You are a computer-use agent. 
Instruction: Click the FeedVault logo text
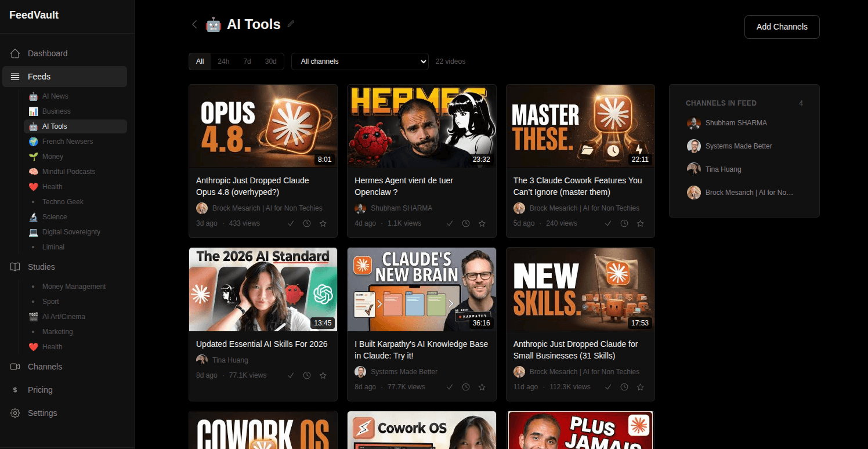tap(34, 15)
